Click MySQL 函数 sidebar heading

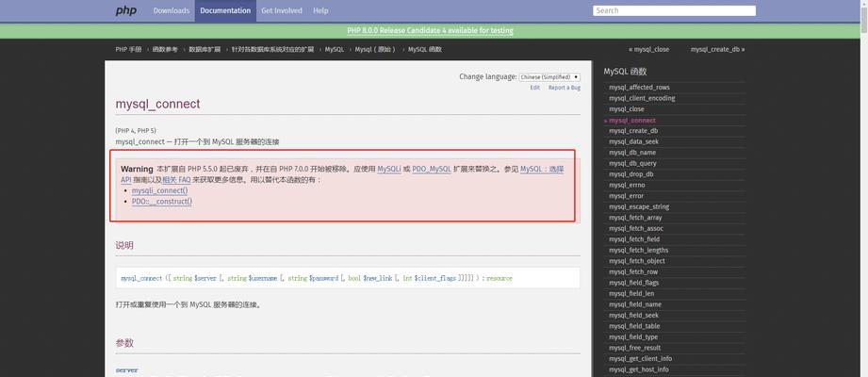click(x=625, y=72)
